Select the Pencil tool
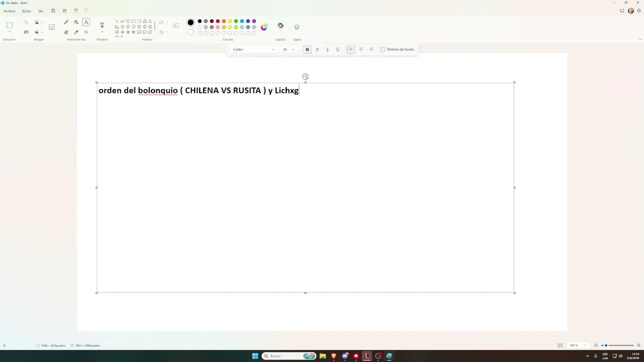 coord(66,22)
